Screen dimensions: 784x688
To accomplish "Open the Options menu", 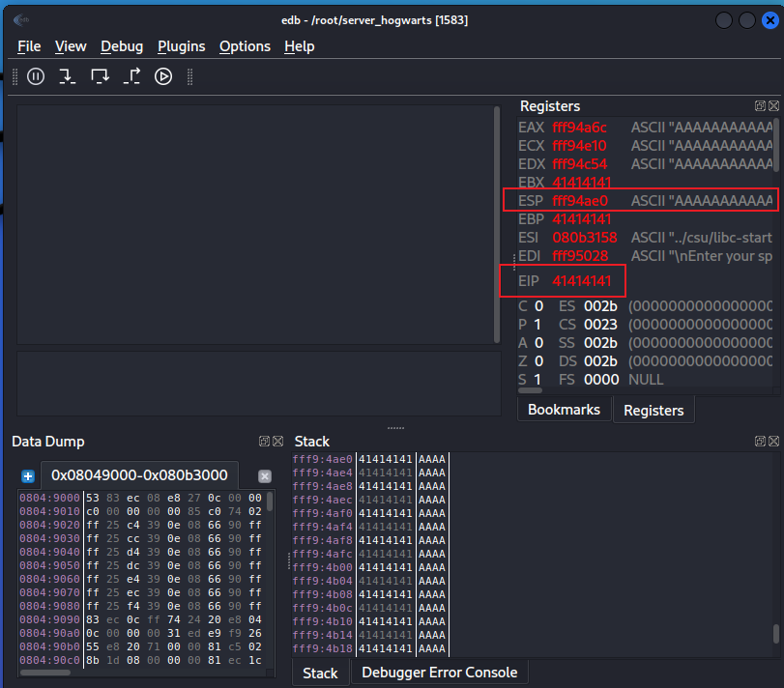I will [x=245, y=46].
